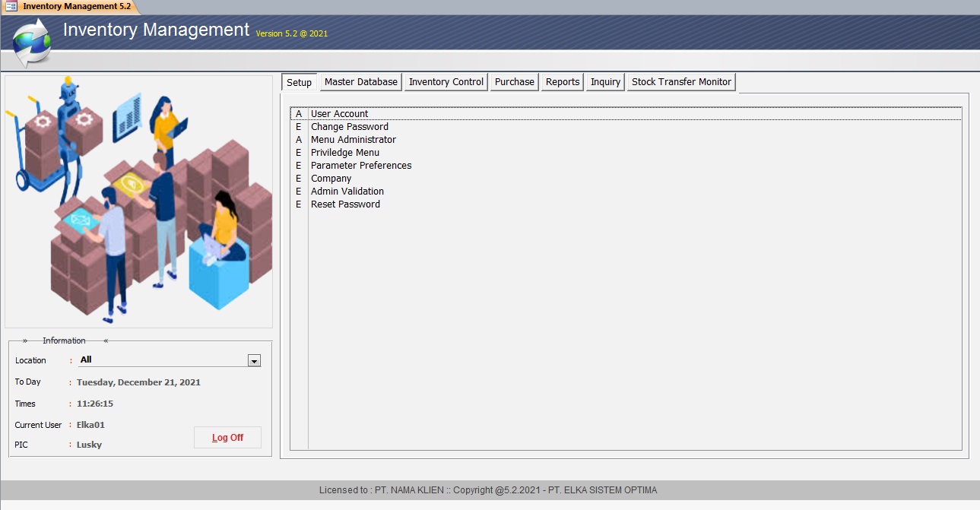The height and width of the screenshot is (510, 980).
Task: Choose Priviledge Menu item
Action: 344,153
